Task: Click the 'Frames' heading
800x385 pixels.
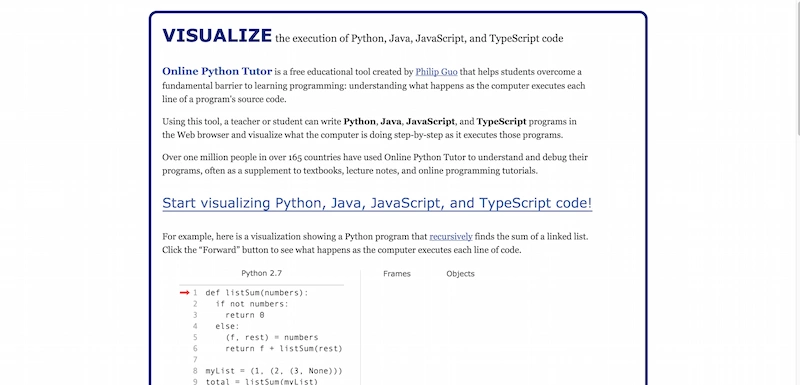Action: (x=397, y=274)
